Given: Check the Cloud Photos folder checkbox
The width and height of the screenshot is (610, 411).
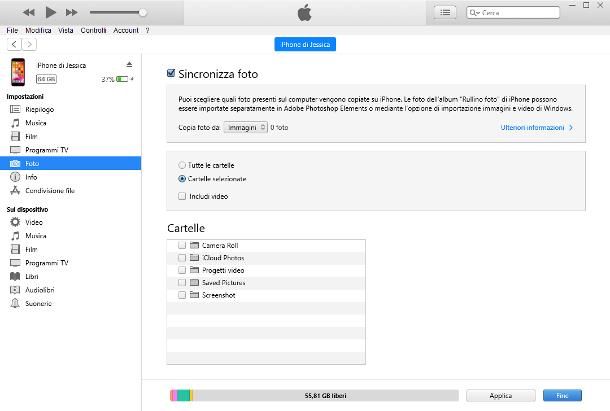Looking at the screenshot, I should click(x=182, y=258).
